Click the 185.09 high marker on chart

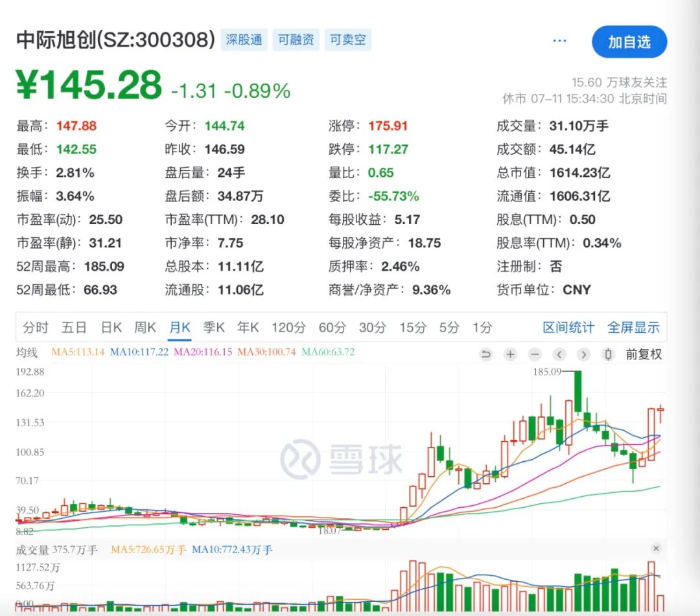(x=547, y=372)
